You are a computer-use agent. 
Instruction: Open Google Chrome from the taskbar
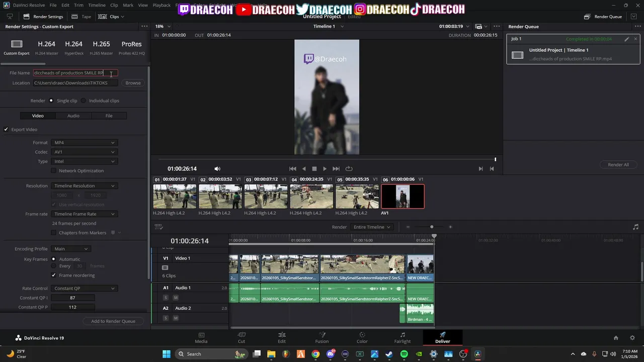point(315,354)
